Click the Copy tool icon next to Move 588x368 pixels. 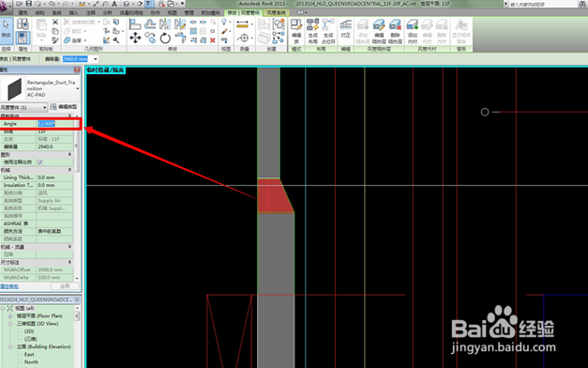150,38
